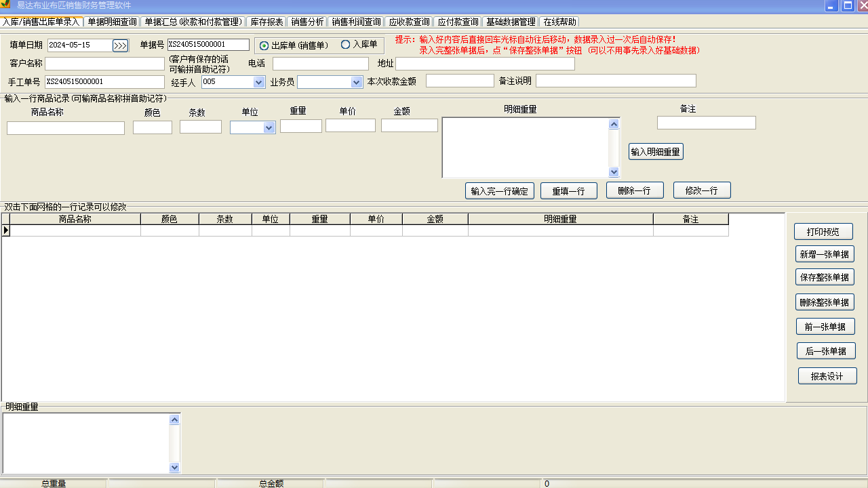Click the 修改一行 button
This screenshot has height=488, width=868.
coord(702,190)
